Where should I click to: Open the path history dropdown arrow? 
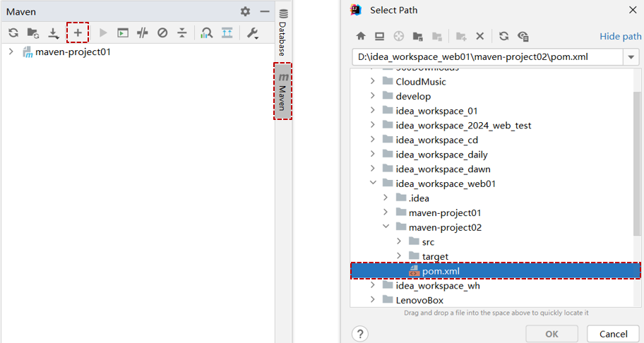point(631,57)
